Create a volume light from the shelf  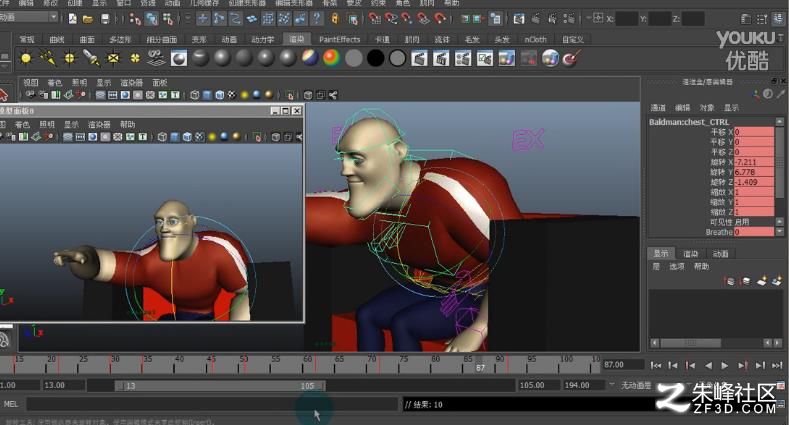pos(135,59)
